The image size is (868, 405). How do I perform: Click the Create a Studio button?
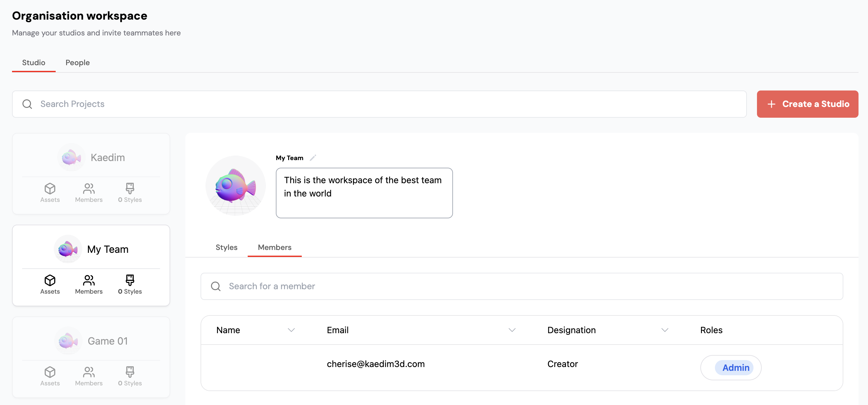click(x=807, y=104)
